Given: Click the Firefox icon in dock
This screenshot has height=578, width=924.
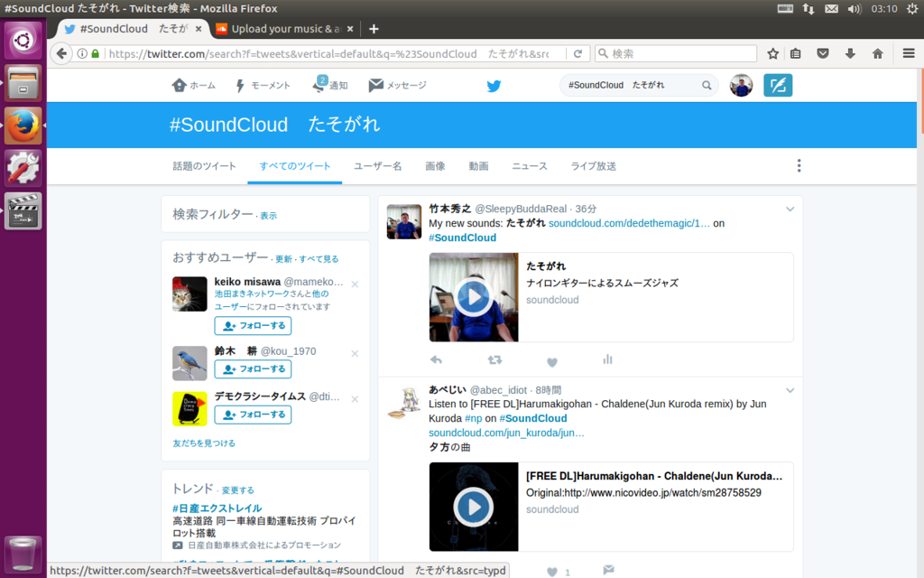Looking at the screenshot, I should tap(23, 126).
